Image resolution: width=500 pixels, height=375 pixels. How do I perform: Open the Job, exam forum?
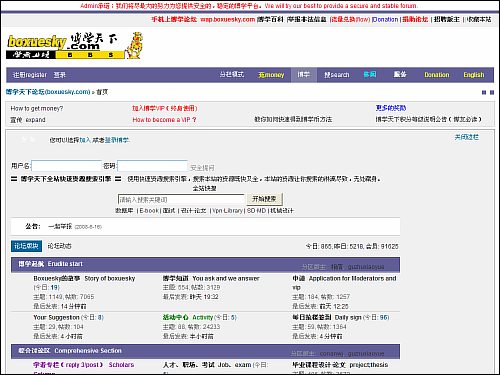coord(207,365)
